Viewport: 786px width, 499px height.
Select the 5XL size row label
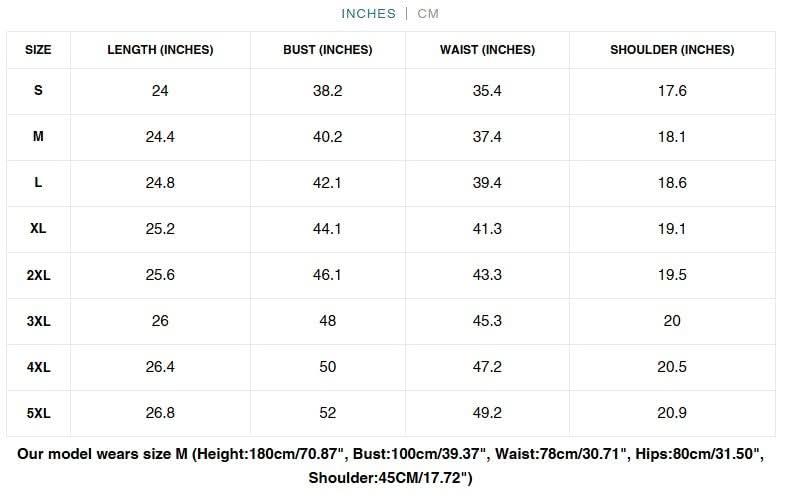(x=38, y=413)
